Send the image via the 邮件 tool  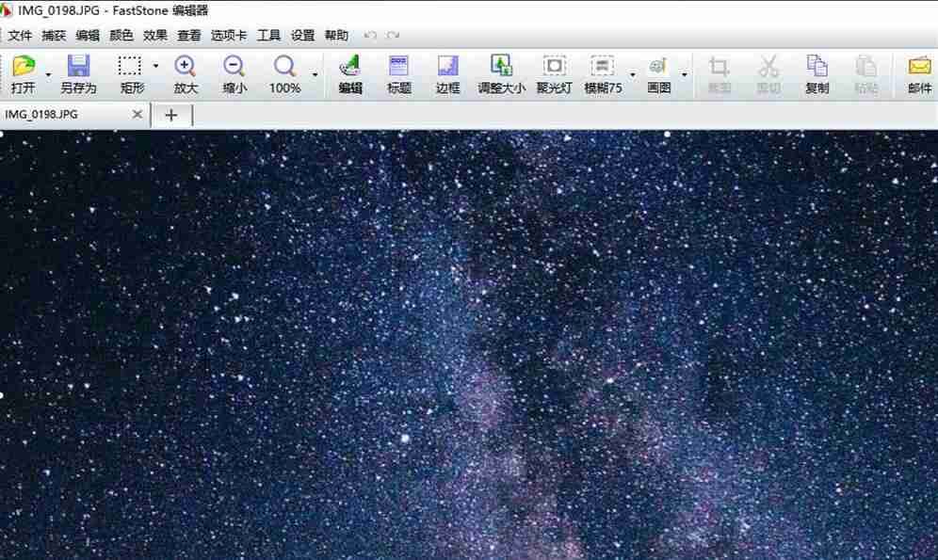(x=918, y=73)
